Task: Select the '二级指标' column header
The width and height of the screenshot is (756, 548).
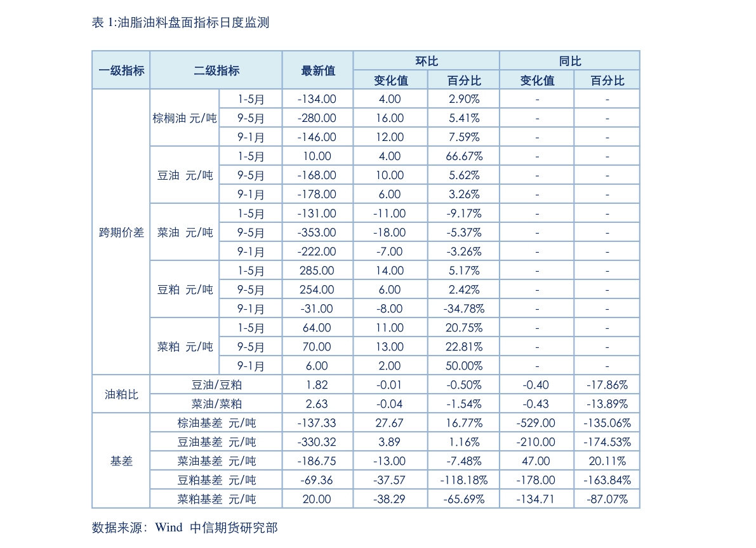Action: 216,70
